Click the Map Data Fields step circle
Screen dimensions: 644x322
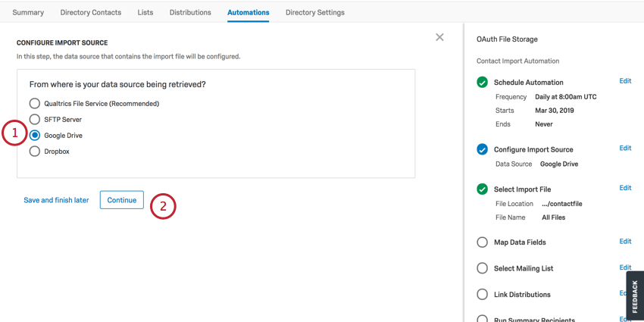pos(482,242)
